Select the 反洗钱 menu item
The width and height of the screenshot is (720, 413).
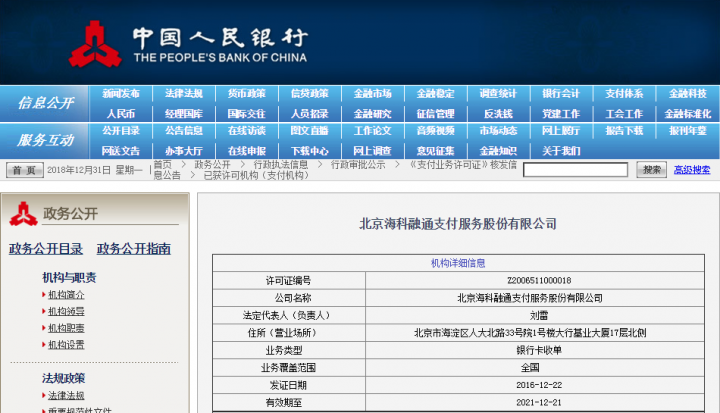(x=498, y=114)
